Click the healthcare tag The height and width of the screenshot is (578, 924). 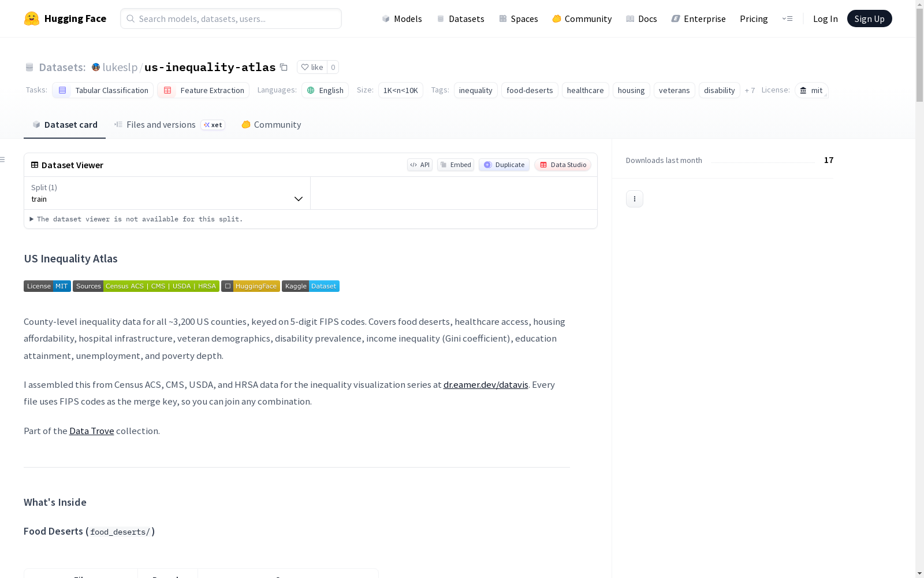pyautogui.click(x=586, y=90)
